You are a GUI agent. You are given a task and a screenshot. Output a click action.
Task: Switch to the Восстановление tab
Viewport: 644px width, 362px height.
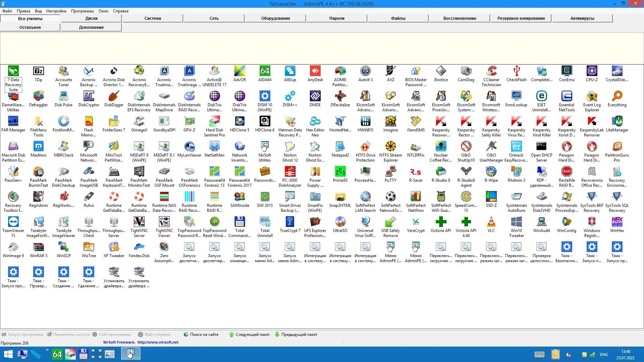coord(460,18)
